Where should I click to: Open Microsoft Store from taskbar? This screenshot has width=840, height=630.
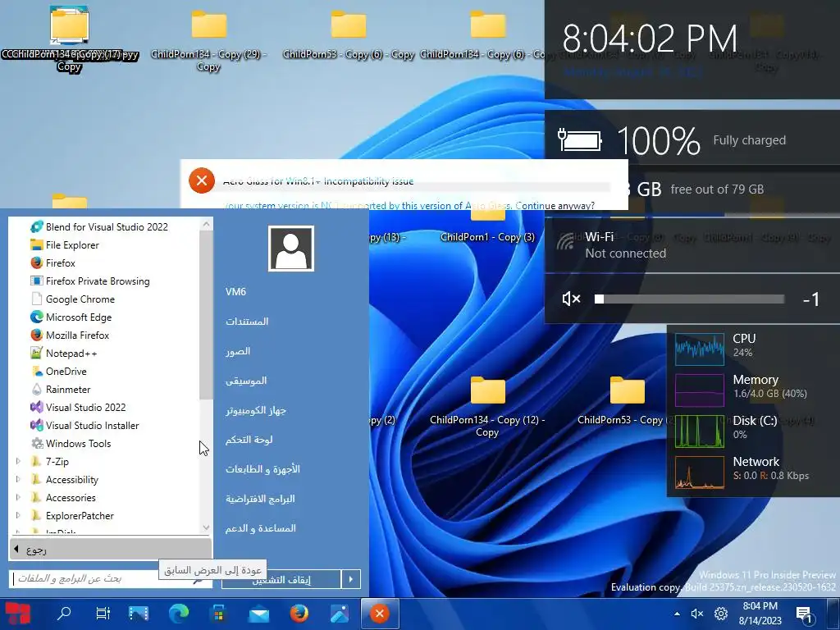[218, 614]
